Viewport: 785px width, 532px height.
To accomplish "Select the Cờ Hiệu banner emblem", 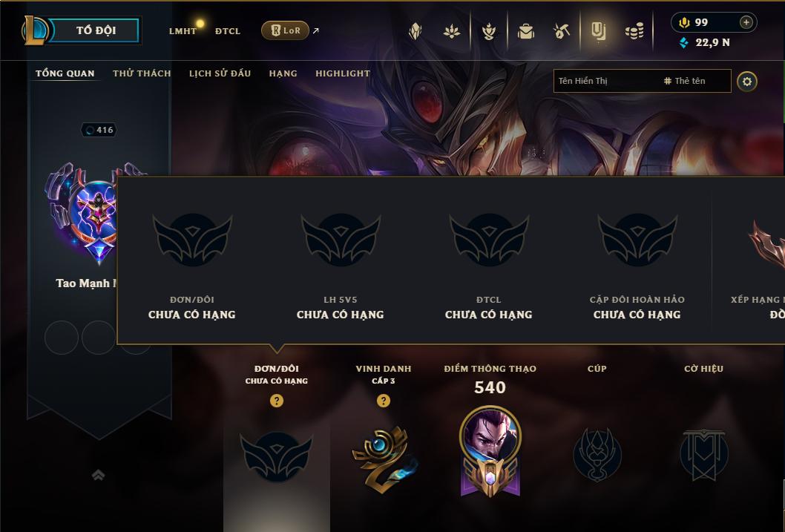I will coord(703,454).
